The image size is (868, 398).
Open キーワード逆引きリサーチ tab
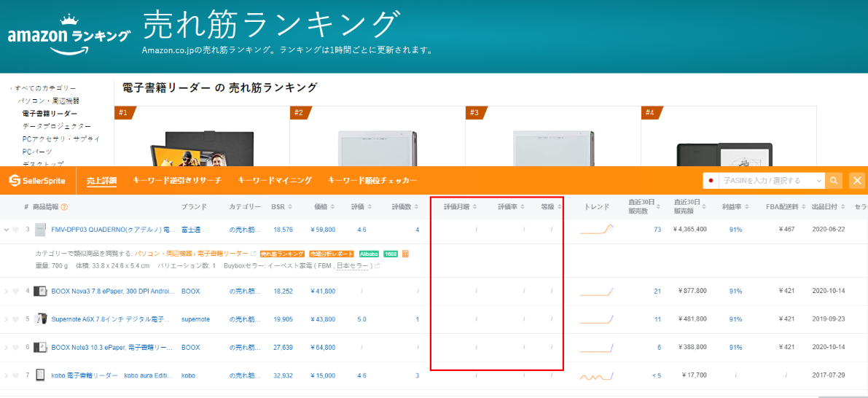pos(177,181)
